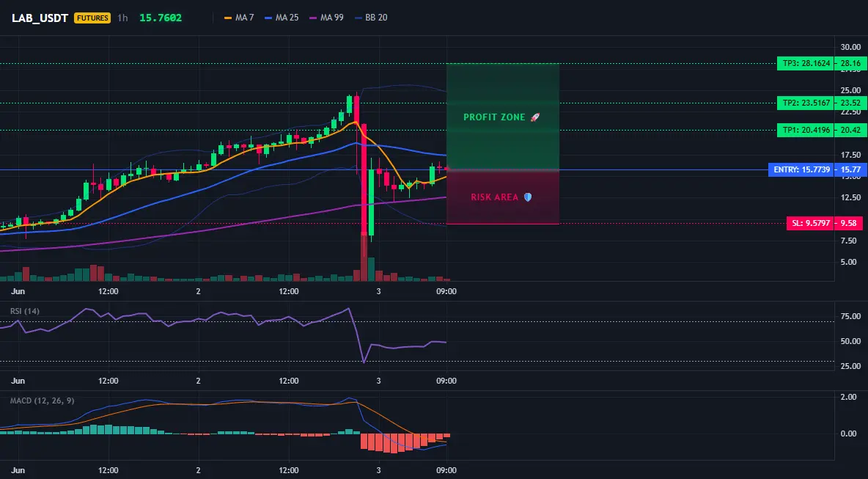Select the LAB_USDT symbol name

click(x=40, y=18)
